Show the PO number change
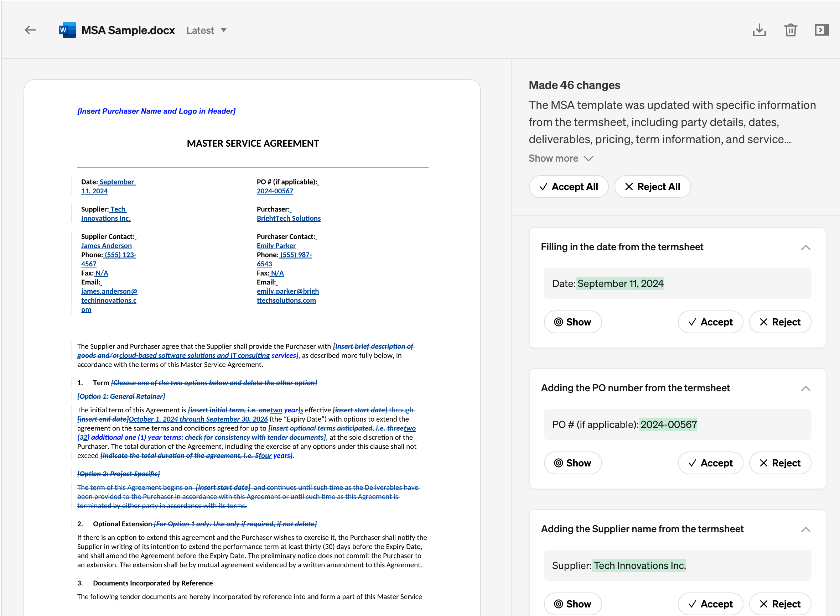This screenshot has width=840, height=616. coord(572,463)
